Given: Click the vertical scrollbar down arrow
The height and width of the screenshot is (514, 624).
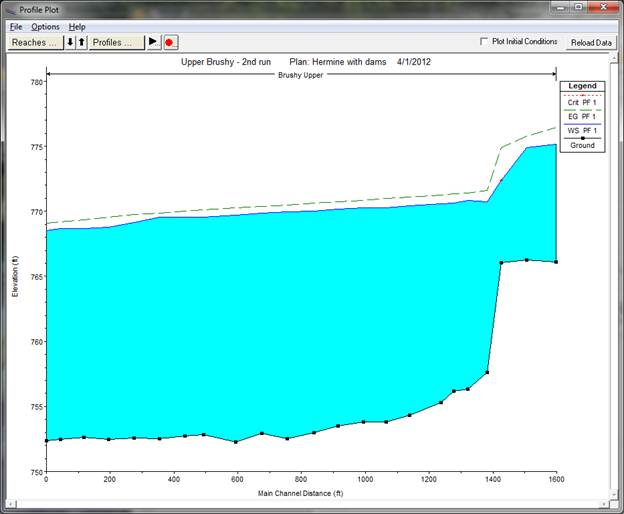Looking at the screenshot, I should point(614,494).
